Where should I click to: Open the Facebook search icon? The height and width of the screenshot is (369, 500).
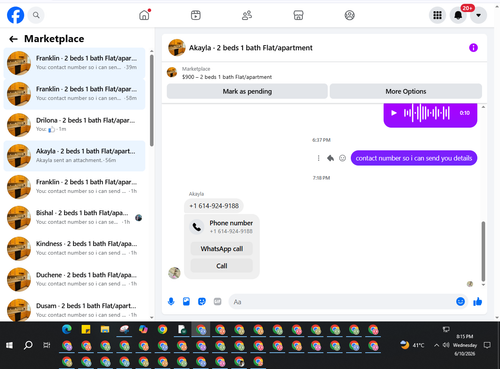[x=36, y=15]
